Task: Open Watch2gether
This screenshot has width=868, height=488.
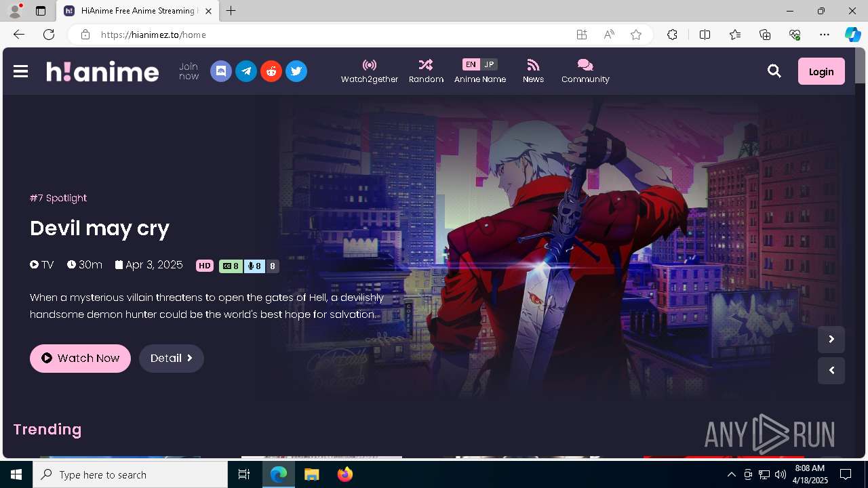Action: pyautogui.click(x=370, y=71)
